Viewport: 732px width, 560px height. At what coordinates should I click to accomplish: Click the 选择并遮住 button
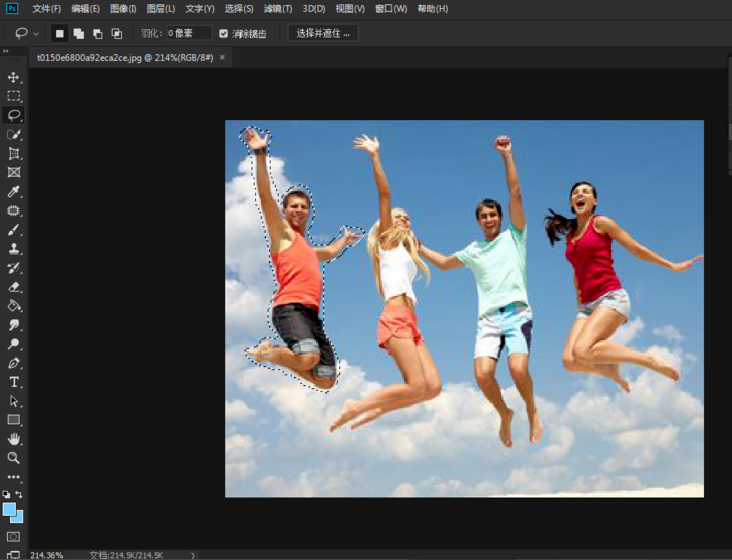(x=323, y=33)
